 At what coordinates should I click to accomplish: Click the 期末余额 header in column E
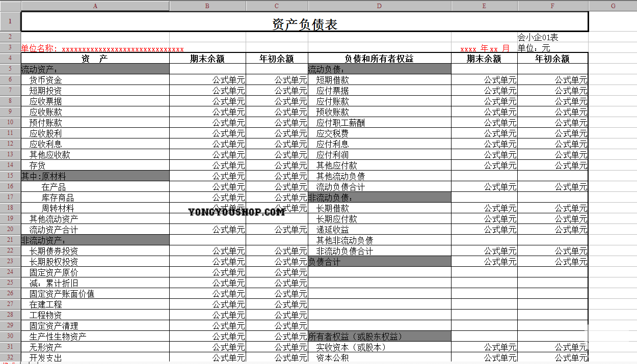click(x=484, y=58)
